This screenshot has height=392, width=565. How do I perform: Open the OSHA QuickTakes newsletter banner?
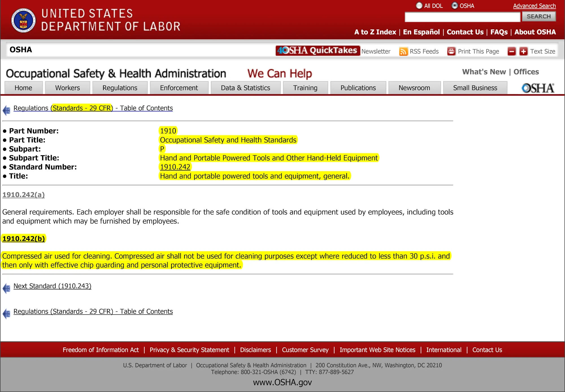click(318, 51)
